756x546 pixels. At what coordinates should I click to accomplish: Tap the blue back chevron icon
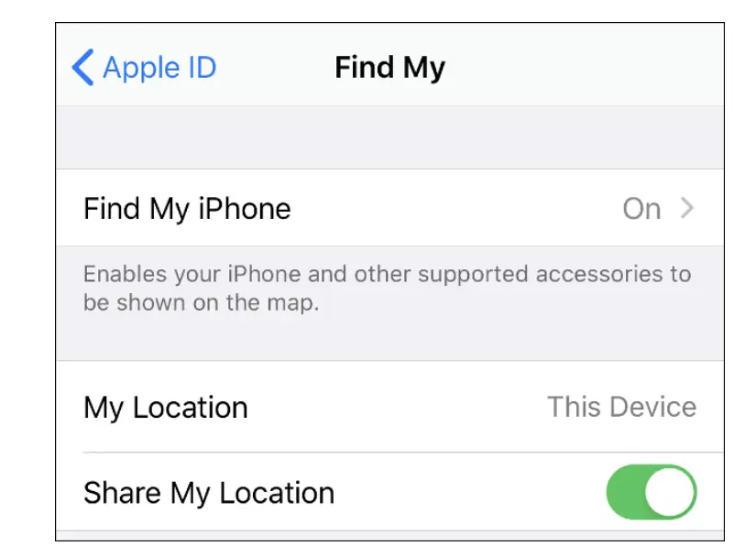click(x=82, y=68)
